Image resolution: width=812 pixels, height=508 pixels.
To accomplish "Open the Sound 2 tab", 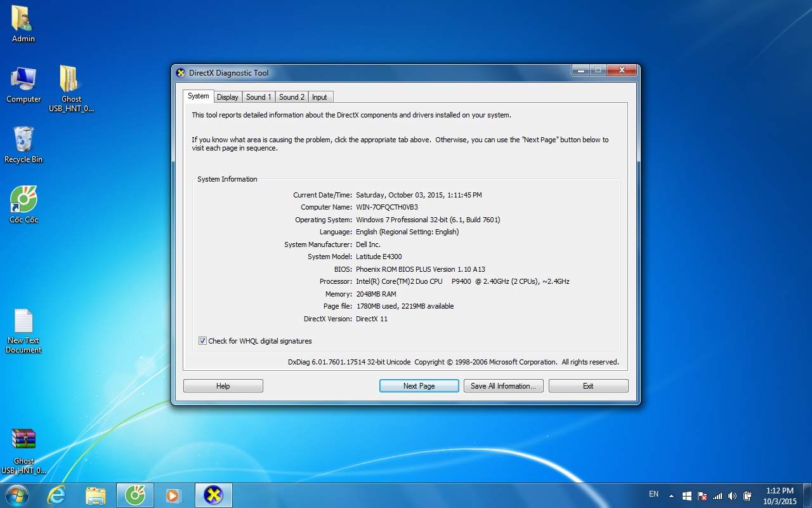I will click(292, 97).
